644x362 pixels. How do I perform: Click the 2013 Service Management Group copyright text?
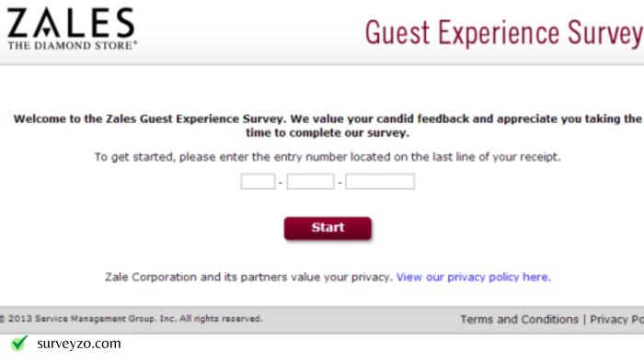(x=131, y=319)
